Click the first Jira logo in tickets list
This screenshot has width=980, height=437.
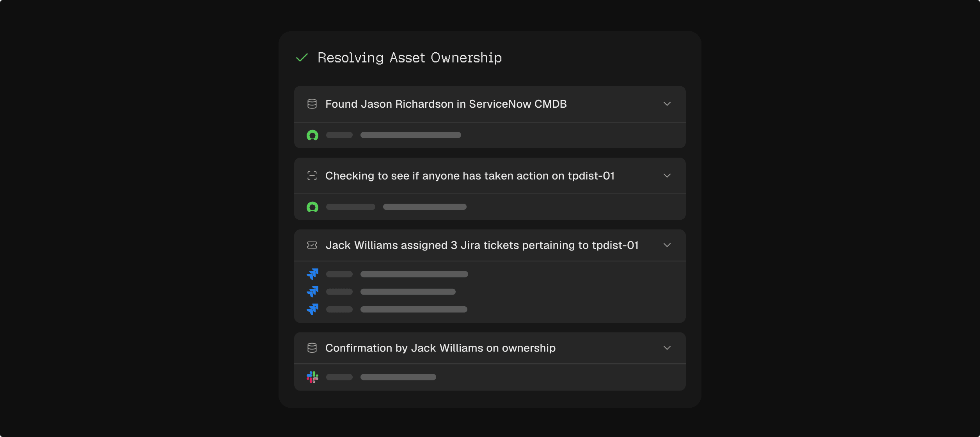[x=312, y=274]
